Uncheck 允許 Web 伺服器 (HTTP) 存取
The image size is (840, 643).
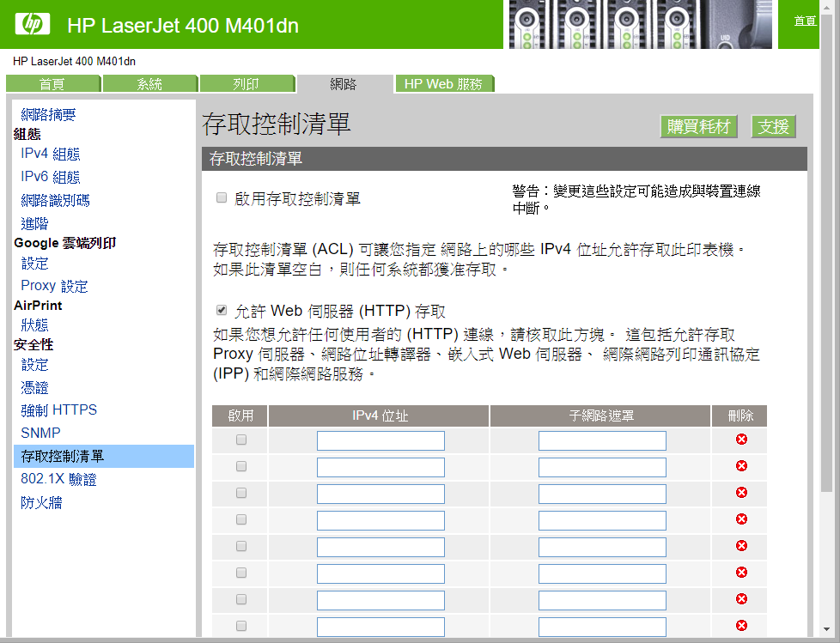(222, 310)
